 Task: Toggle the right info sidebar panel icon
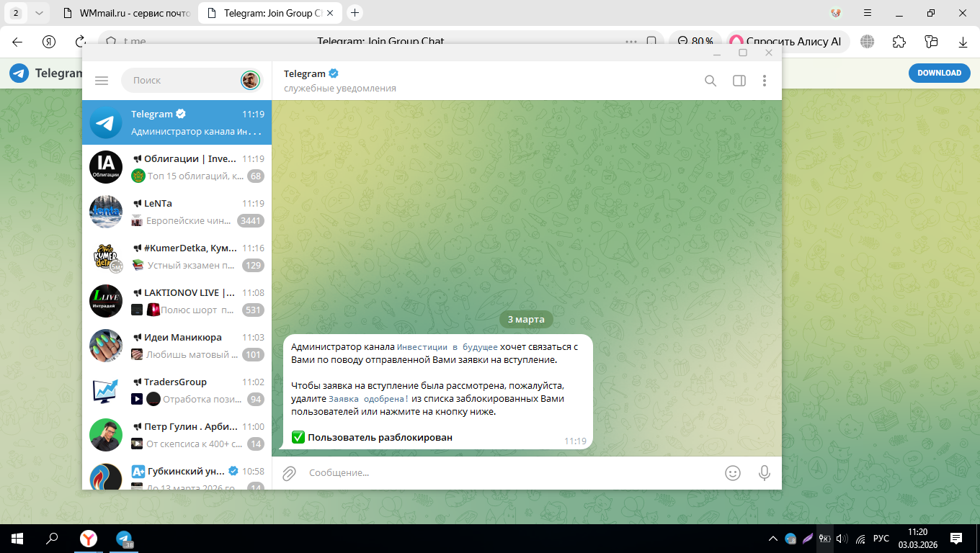(x=739, y=81)
